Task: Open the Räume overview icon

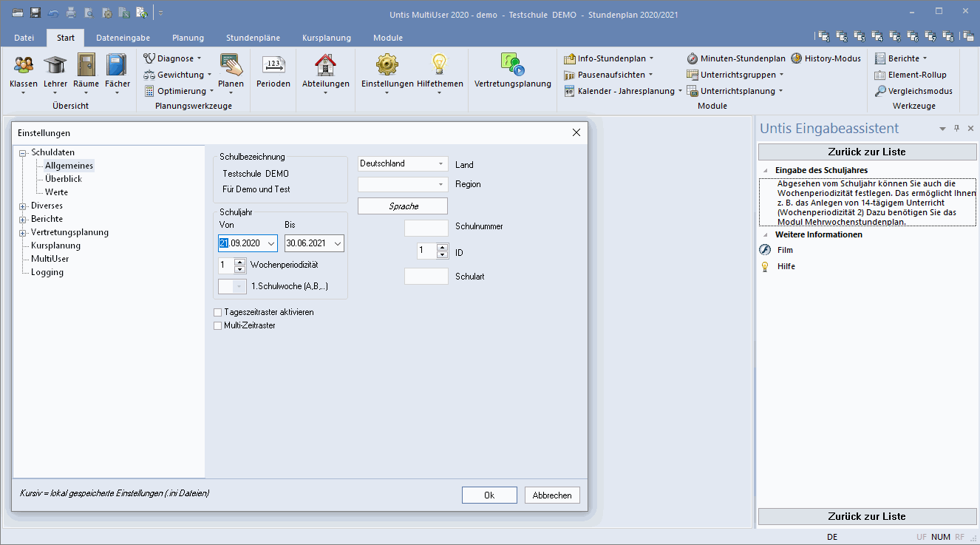Action: pos(86,65)
